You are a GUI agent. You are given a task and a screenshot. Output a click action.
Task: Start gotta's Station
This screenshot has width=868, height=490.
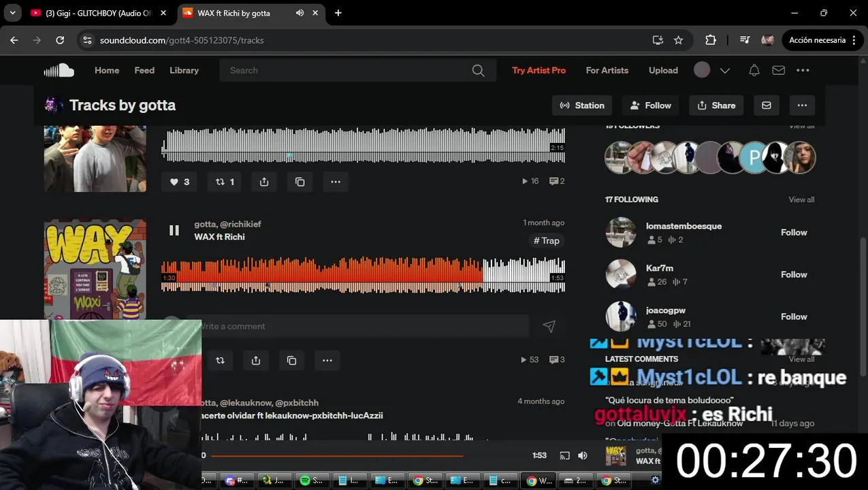[582, 105]
